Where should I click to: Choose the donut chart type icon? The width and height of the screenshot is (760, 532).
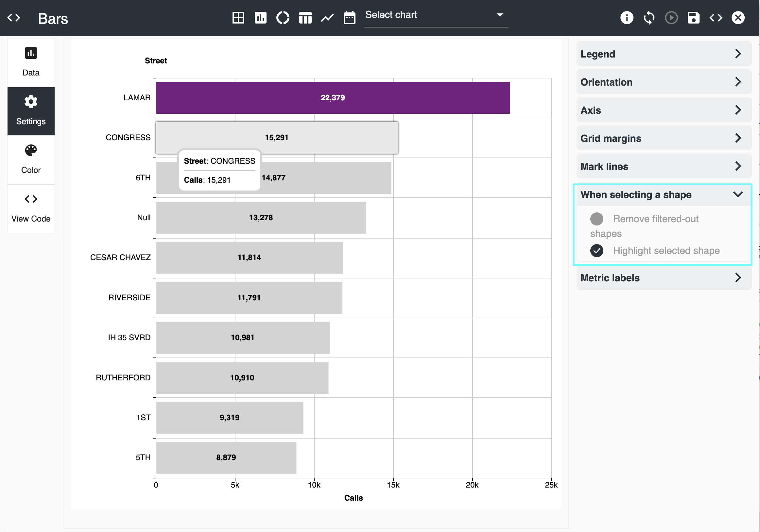click(283, 18)
